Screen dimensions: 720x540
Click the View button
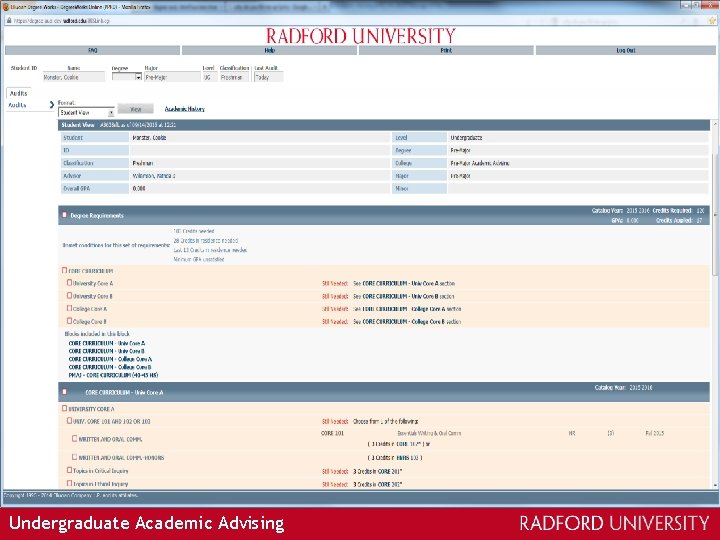point(135,109)
